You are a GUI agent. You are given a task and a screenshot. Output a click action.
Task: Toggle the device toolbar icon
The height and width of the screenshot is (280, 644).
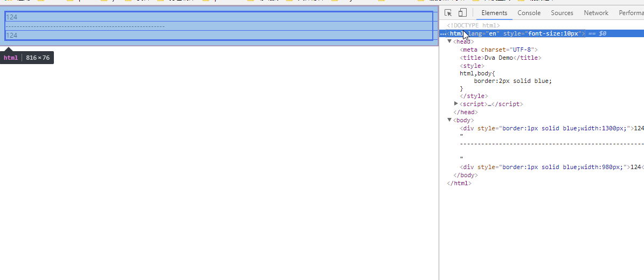pyautogui.click(x=463, y=13)
